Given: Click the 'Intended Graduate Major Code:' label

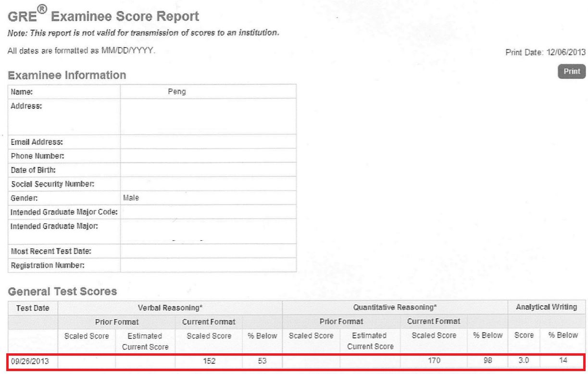Looking at the screenshot, I should [x=64, y=212].
